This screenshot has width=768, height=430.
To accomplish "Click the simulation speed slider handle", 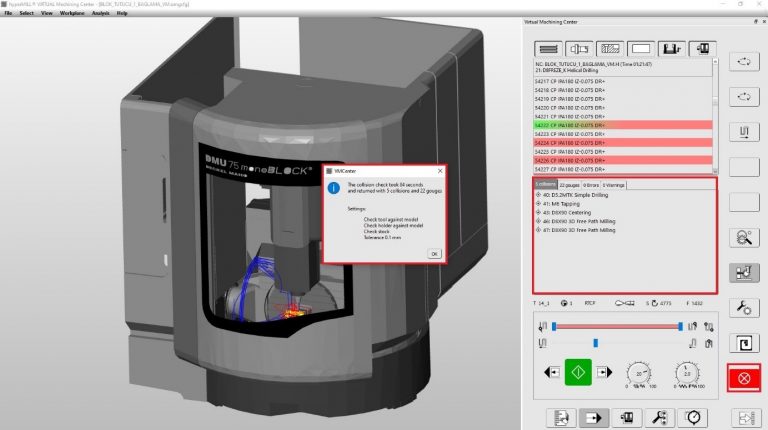I will click(595, 343).
